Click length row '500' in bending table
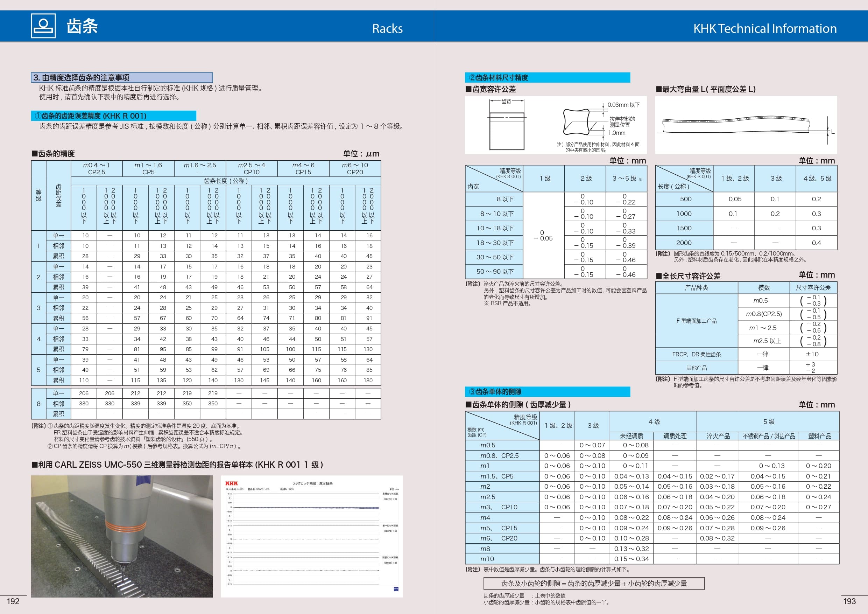 [x=685, y=200]
